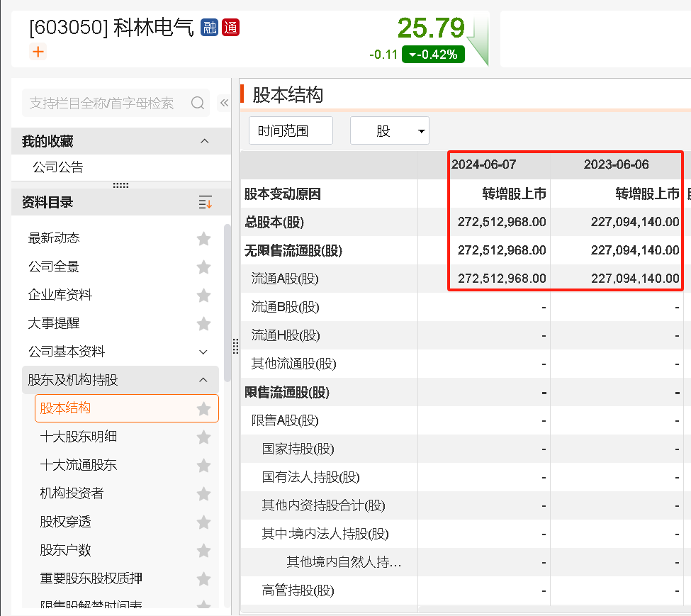The height and width of the screenshot is (616, 691).
Task: Toggle favorite star for 大事提醒
Action: click(203, 323)
